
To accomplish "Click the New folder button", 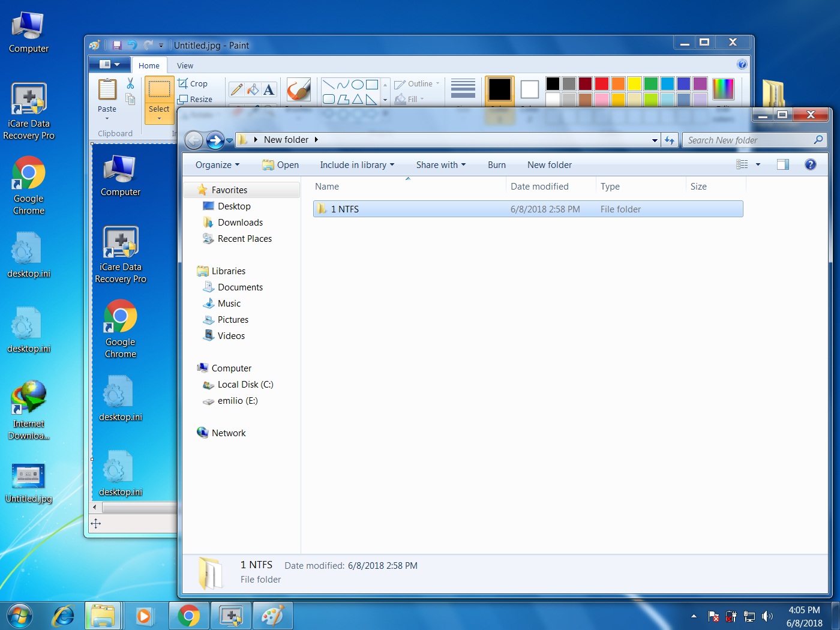I will click(x=550, y=165).
